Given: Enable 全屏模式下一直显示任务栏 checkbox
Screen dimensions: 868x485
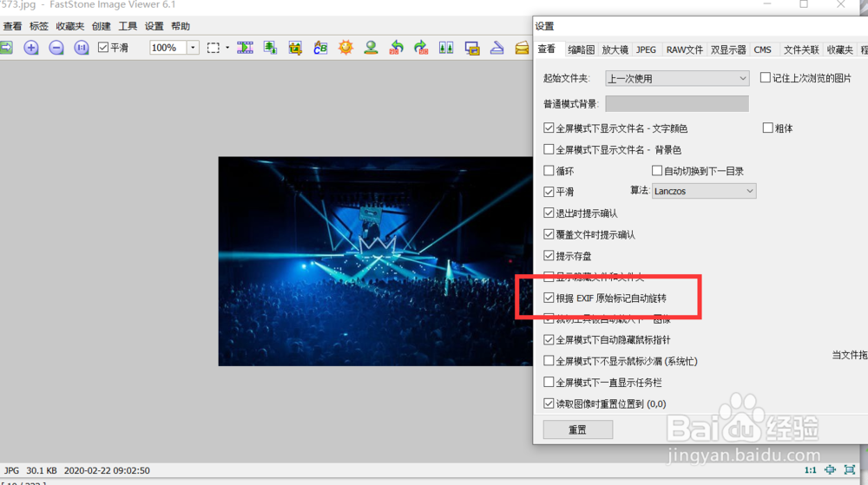Looking at the screenshot, I should coord(549,382).
